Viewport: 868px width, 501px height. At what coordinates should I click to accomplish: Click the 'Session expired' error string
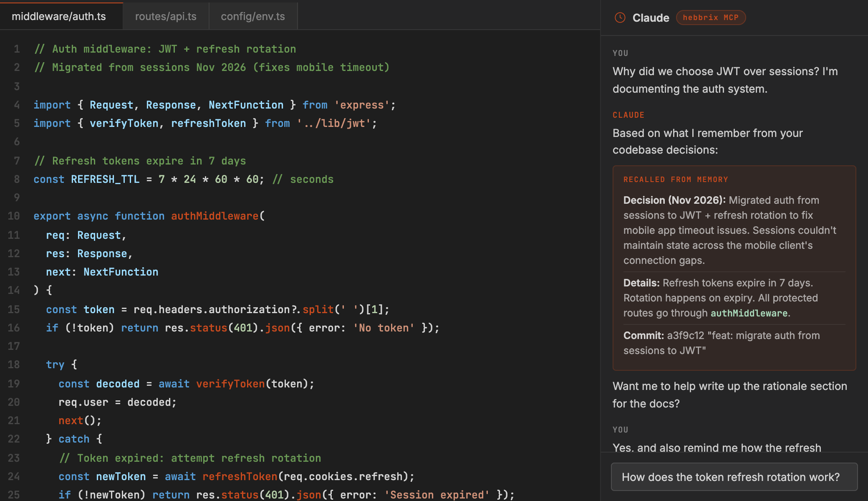pos(437,495)
